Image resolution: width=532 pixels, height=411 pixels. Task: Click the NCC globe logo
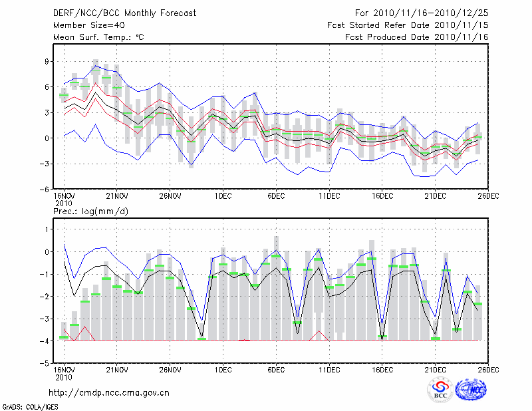pos(473,390)
